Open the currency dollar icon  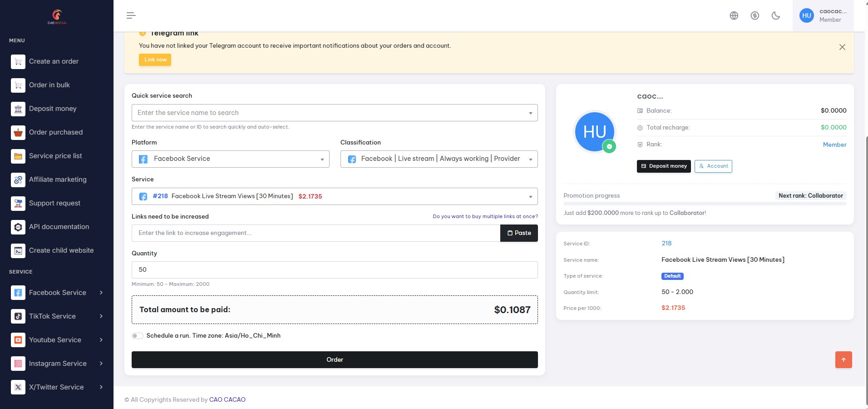point(755,15)
